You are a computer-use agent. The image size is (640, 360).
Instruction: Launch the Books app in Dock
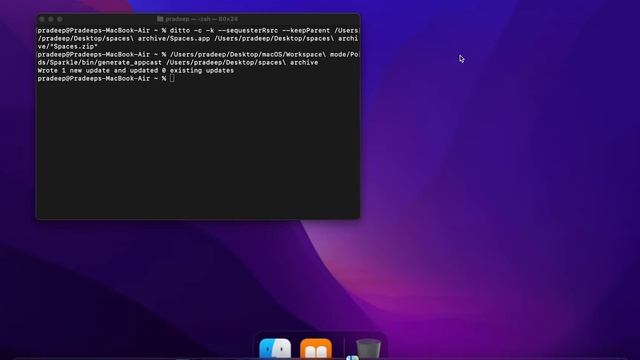pos(316,349)
